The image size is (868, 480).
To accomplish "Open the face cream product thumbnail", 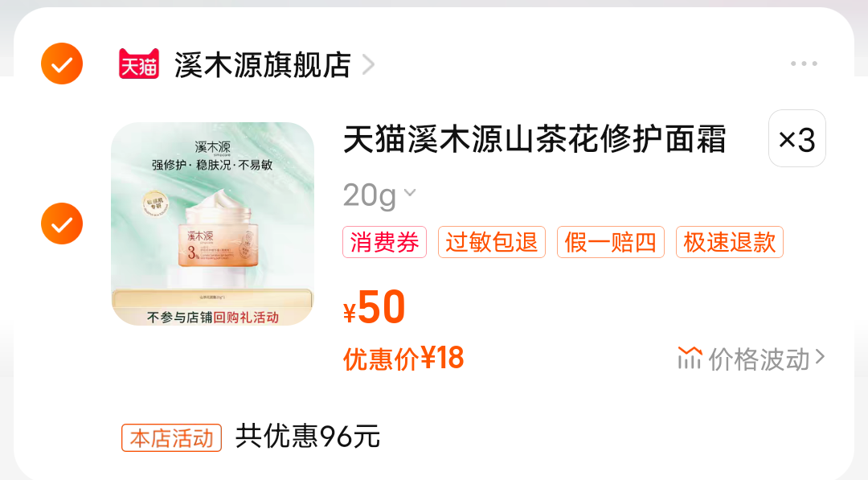I will (212, 224).
